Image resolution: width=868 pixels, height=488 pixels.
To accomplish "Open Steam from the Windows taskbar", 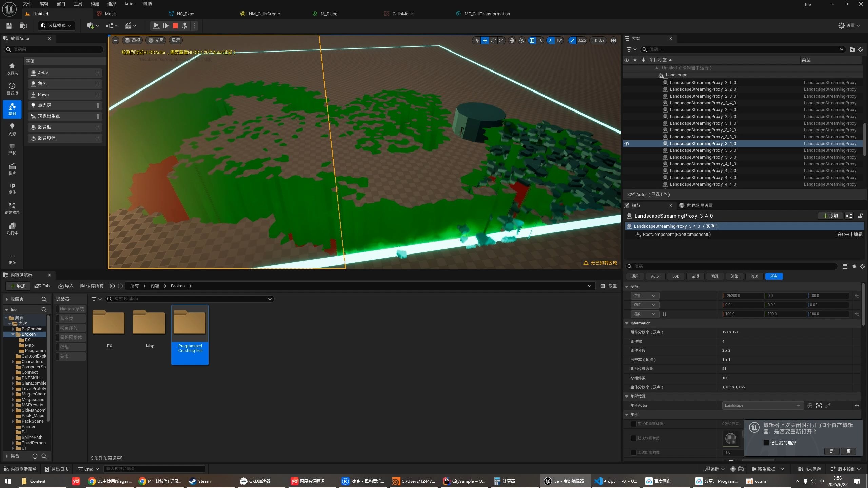I will click(x=200, y=481).
